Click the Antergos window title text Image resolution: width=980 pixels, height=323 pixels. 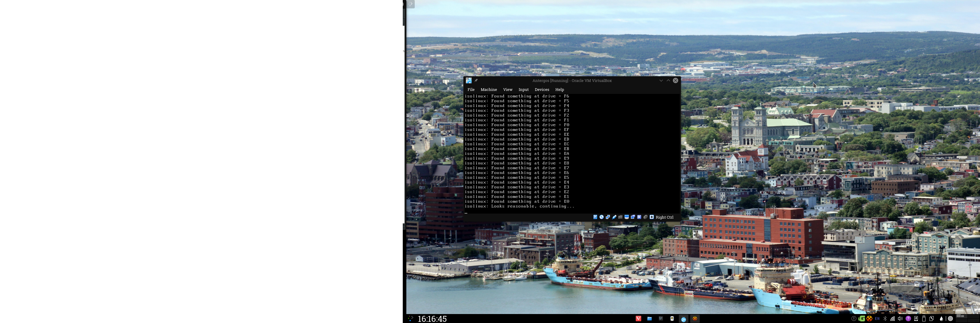(572, 80)
